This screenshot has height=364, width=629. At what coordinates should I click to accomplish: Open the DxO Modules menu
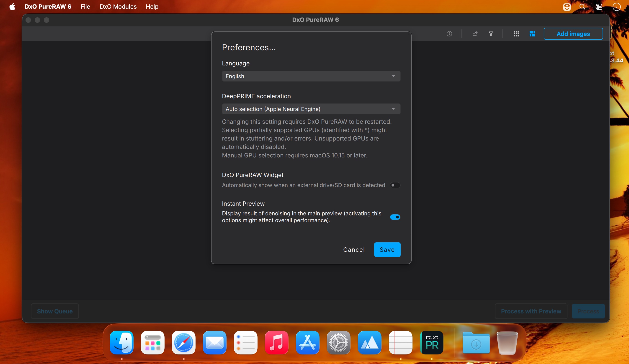[118, 6]
